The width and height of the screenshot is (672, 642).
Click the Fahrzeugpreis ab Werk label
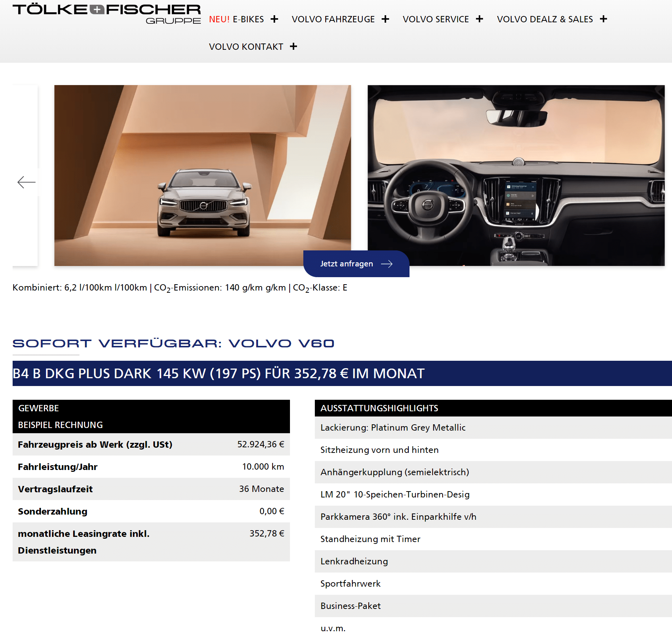click(x=95, y=445)
